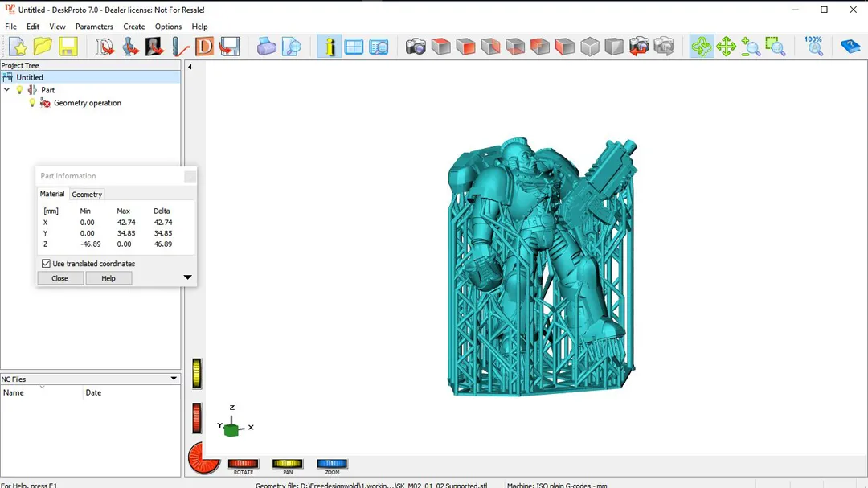
Task: Select the light gray cube view icon
Action: coord(590,47)
